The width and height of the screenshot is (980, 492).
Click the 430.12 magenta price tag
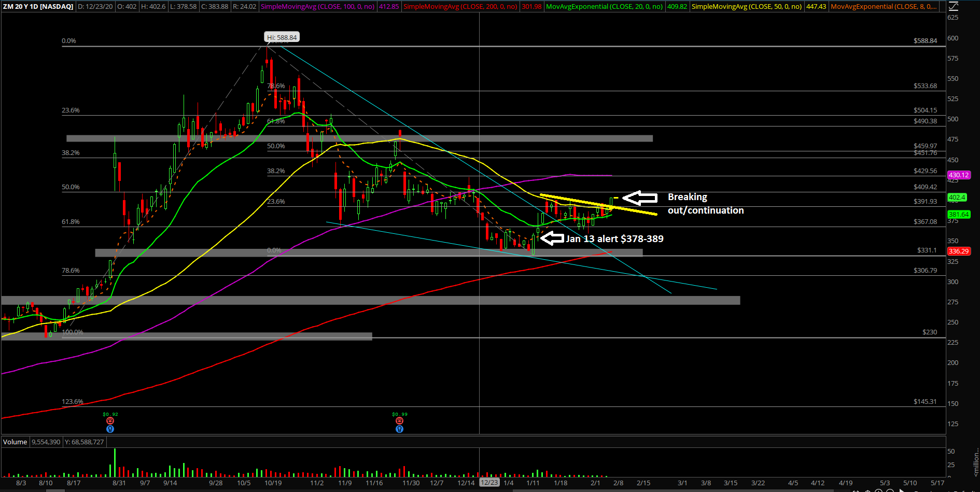click(959, 175)
